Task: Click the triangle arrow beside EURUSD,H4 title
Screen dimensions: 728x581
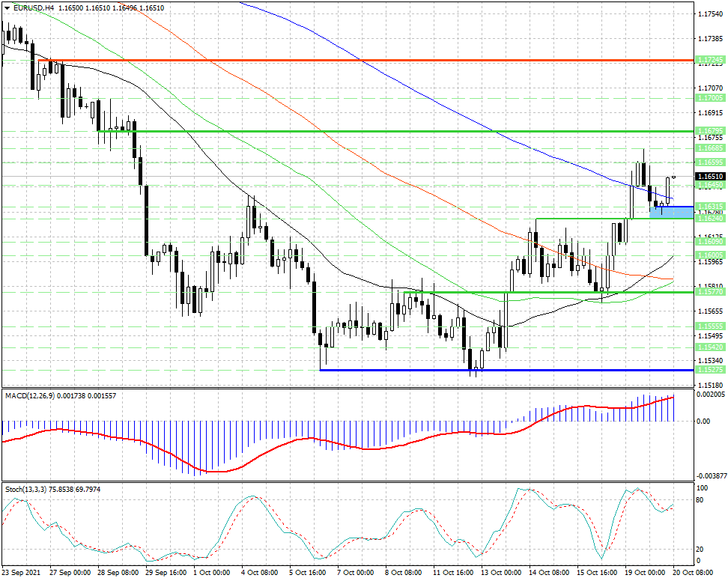Action: tap(7, 8)
